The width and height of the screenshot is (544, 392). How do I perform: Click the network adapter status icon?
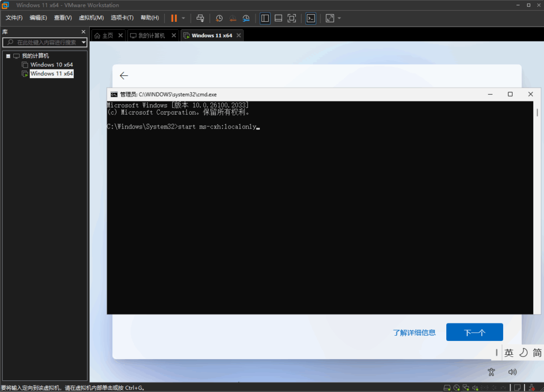pos(466,388)
